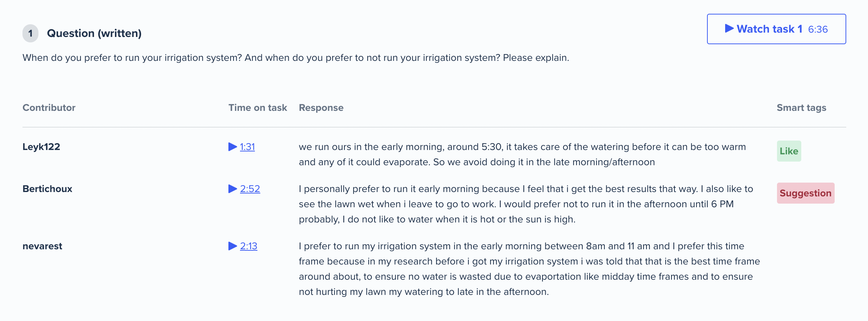
Task: Select contributor name nevarest
Action: click(x=42, y=246)
